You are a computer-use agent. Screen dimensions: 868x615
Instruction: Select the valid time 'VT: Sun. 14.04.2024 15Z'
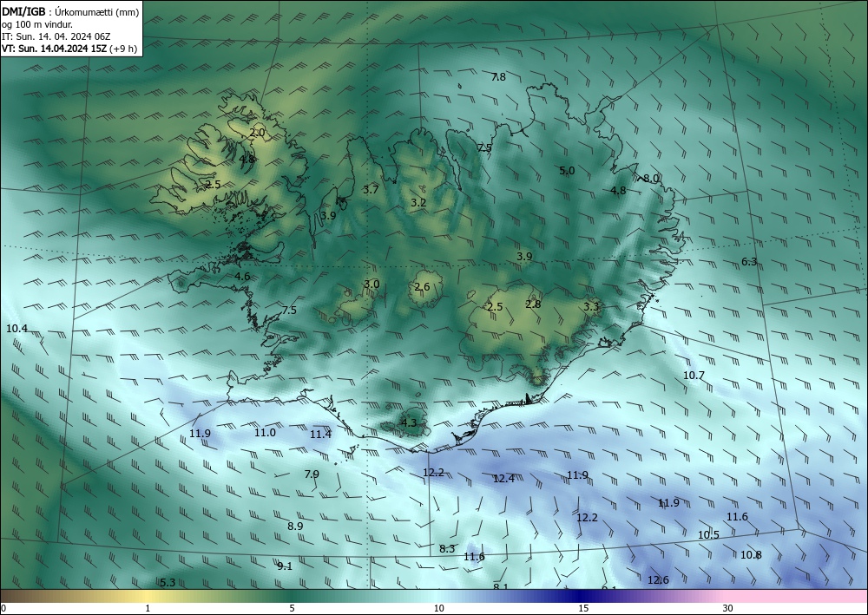click(x=54, y=49)
